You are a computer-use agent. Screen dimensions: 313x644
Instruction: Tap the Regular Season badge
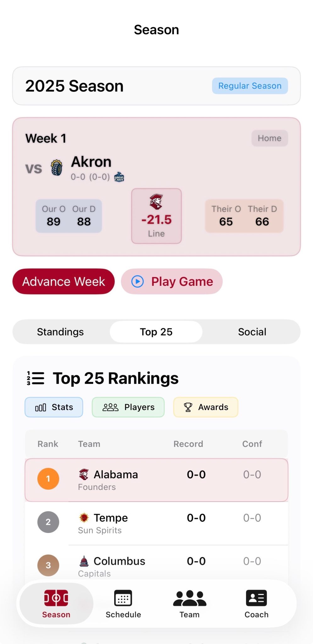point(250,86)
